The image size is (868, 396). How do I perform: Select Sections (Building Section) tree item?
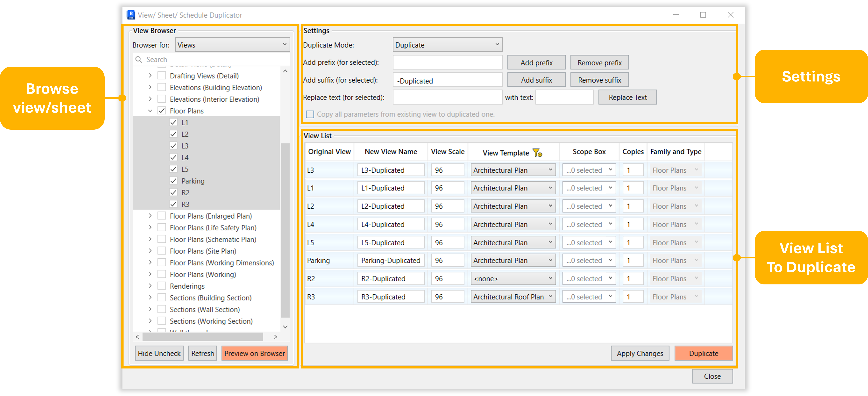pyautogui.click(x=211, y=298)
